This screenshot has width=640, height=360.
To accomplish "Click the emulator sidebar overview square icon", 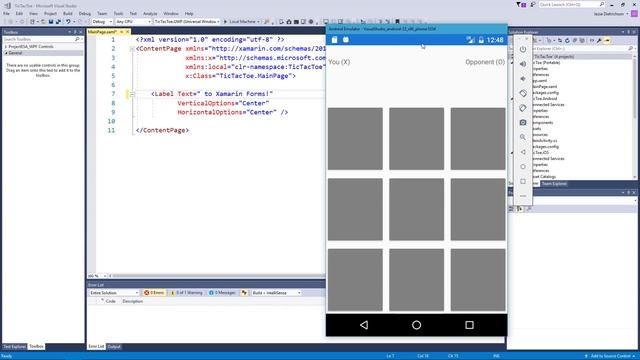I will (x=523, y=181).
